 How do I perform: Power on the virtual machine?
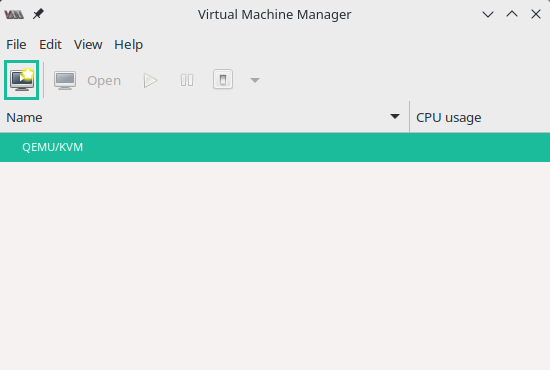[x=150, y=80]
